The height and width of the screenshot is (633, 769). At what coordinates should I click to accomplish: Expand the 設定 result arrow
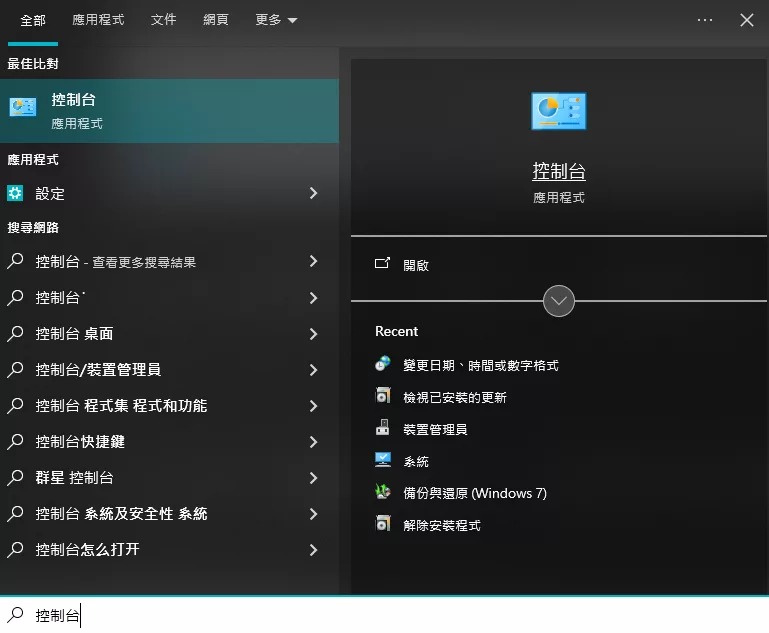(313, 194)
